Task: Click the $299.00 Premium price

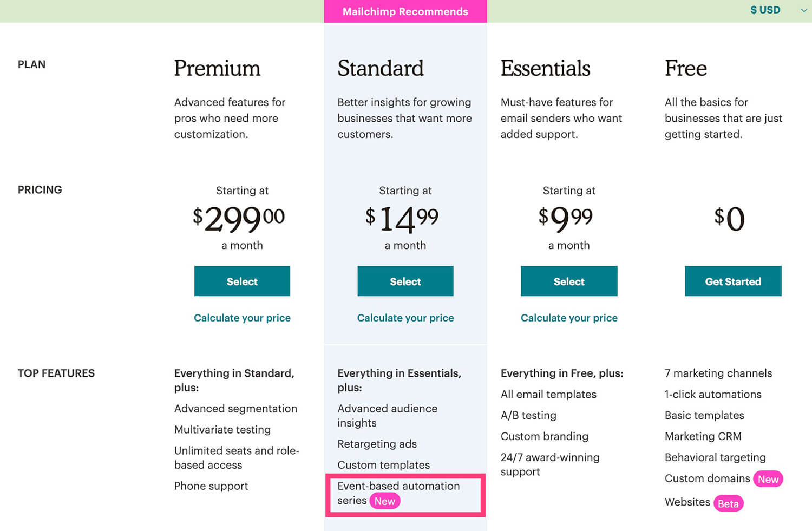Action: tap(239, 219)
